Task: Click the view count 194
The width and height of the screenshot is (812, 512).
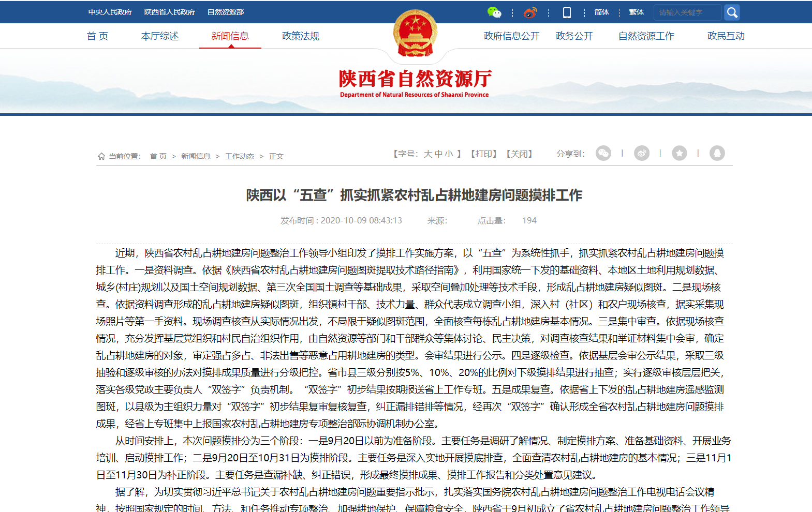Action: pos(529,221)
